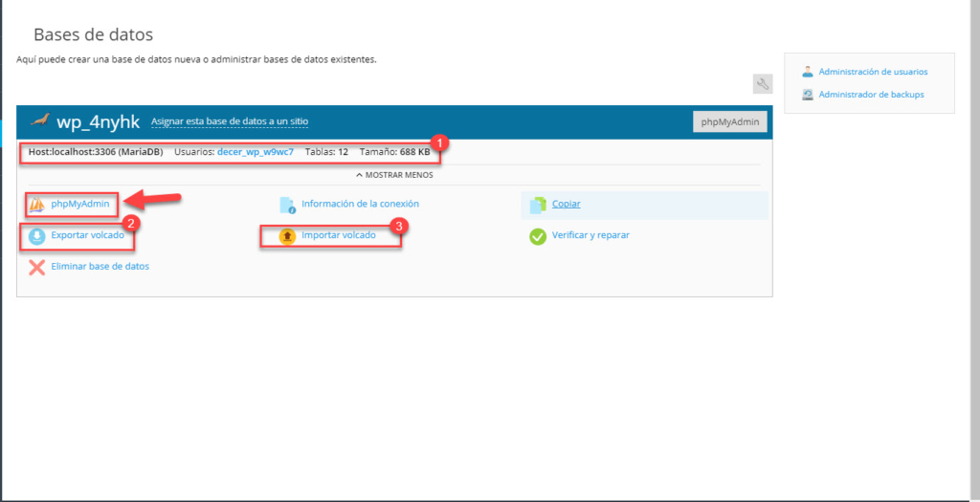The image size is (980, 502).
Task: Open Administrador de backups link
Action: 871,95
